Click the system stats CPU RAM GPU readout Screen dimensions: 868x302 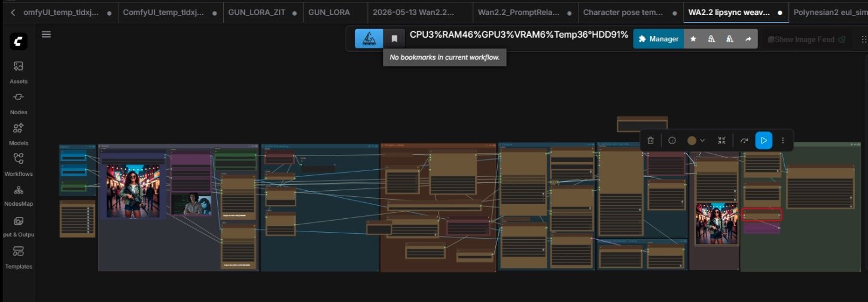(519, 35)
